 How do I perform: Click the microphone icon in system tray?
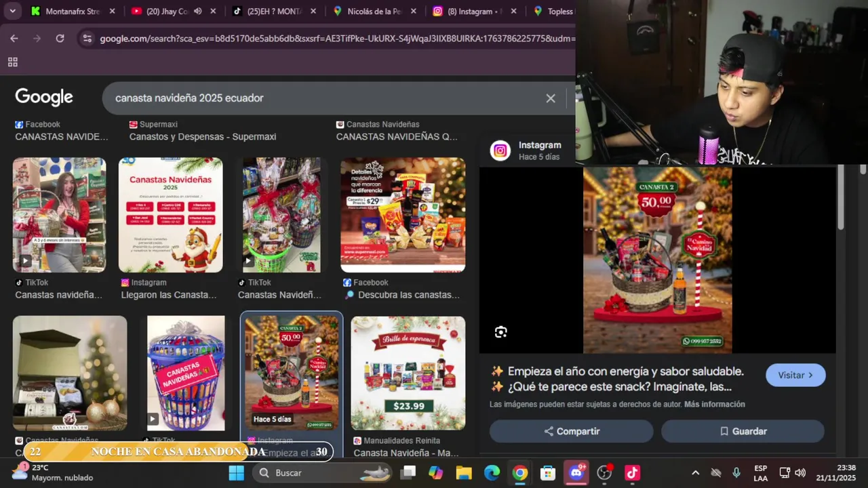(x=736, y=472)
